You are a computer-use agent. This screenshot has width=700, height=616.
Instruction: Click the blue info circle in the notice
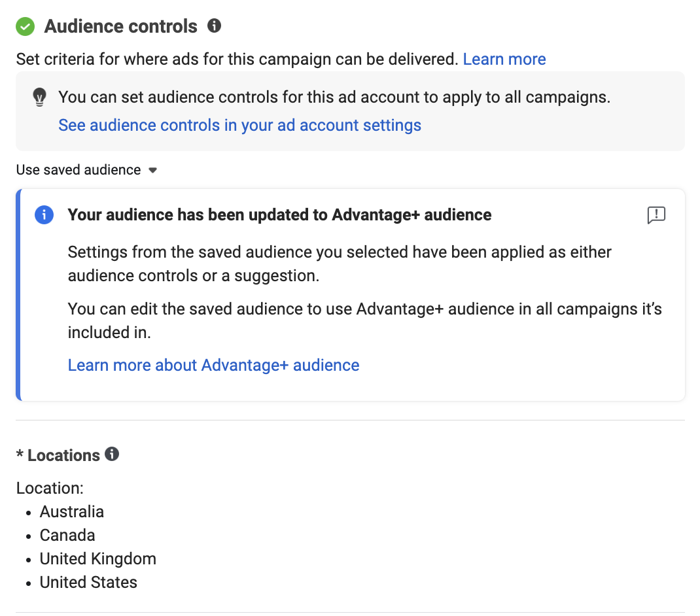click(x=44, y=214)
